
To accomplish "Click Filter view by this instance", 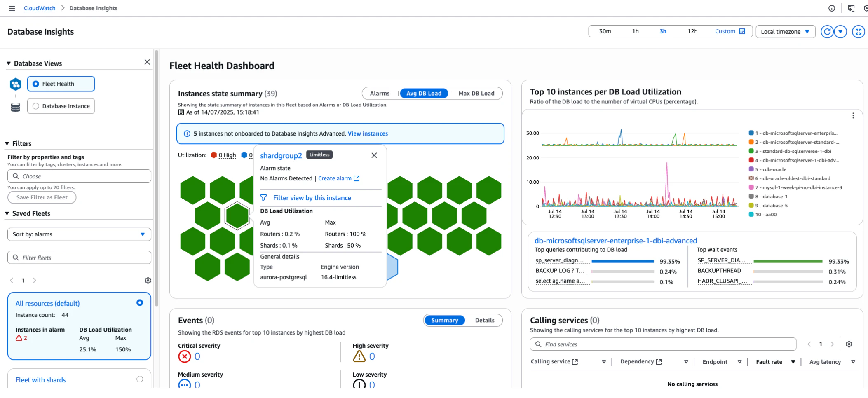I will tap(312, 198).
